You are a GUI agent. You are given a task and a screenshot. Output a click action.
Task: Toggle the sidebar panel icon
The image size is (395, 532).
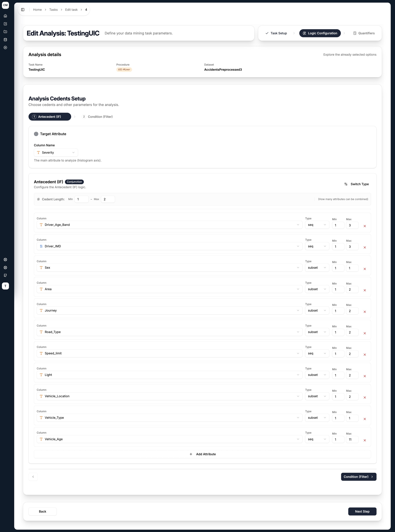point(23,10)
